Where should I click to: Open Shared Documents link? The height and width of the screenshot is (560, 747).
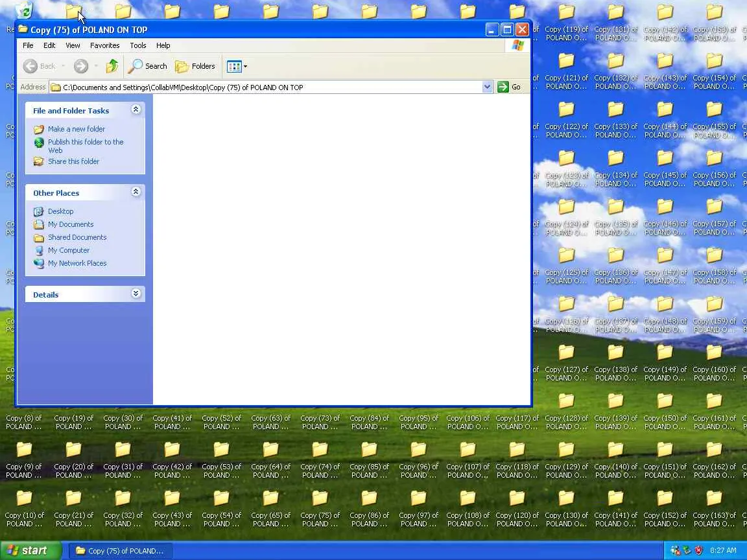coord(77,237)
